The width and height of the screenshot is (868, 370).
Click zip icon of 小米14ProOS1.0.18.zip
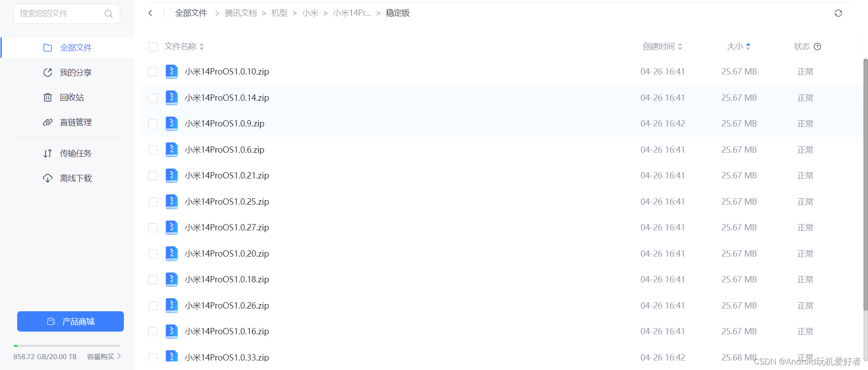(x=172, y=280)
